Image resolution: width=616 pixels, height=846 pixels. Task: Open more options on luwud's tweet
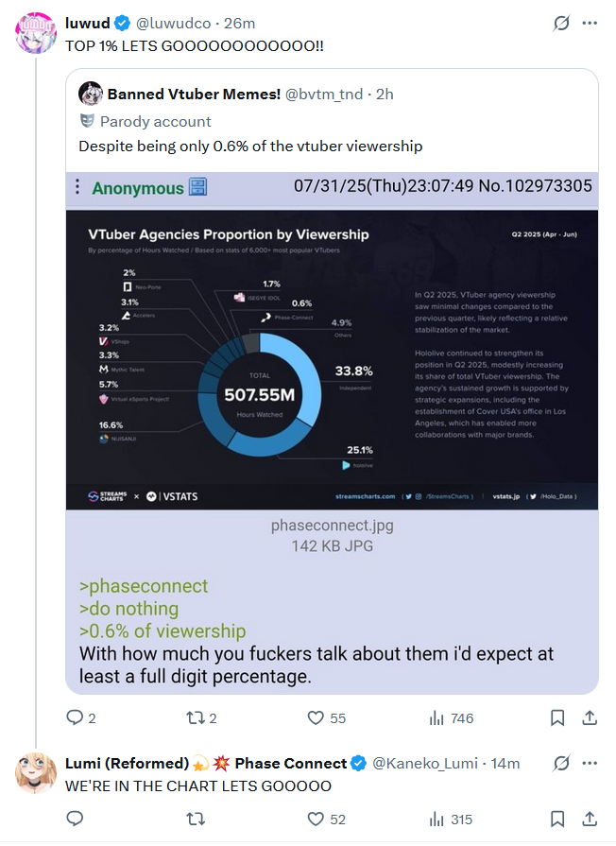[590, 24]
